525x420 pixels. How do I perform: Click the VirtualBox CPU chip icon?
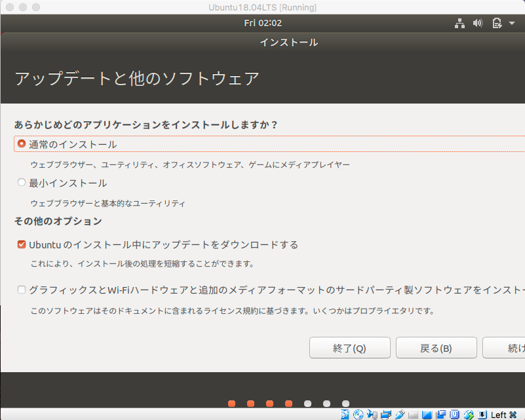pos(454,414)
